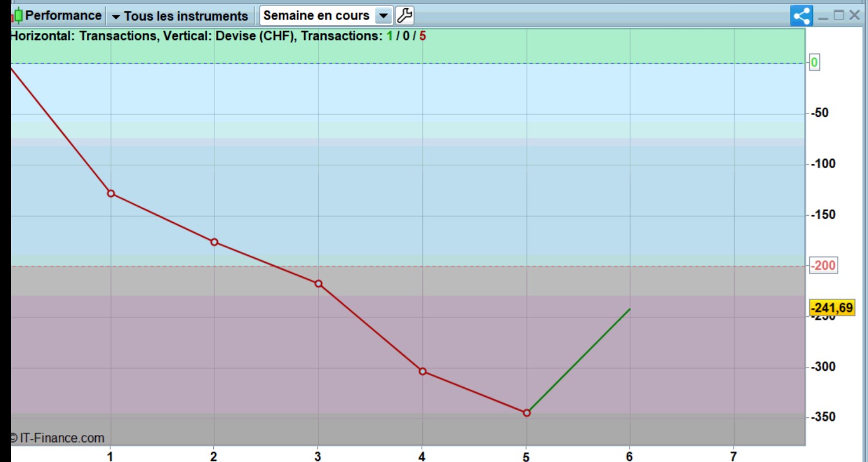Click the -150 vertical axis value
This screenshot has width=868, height=462.
(x=823, y=215)
